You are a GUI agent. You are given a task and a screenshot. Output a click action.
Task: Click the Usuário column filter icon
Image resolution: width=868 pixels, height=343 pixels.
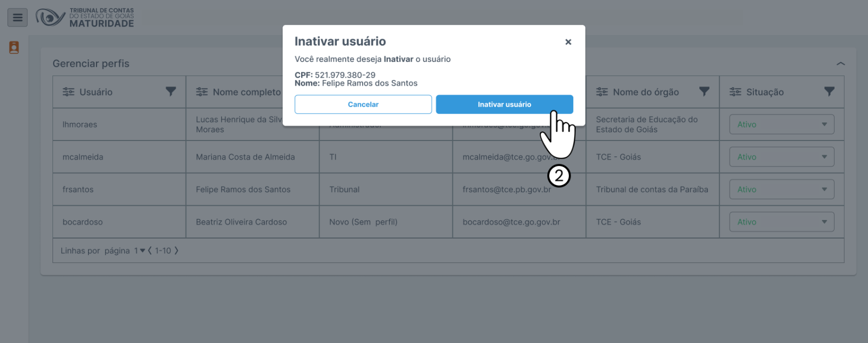171,92
